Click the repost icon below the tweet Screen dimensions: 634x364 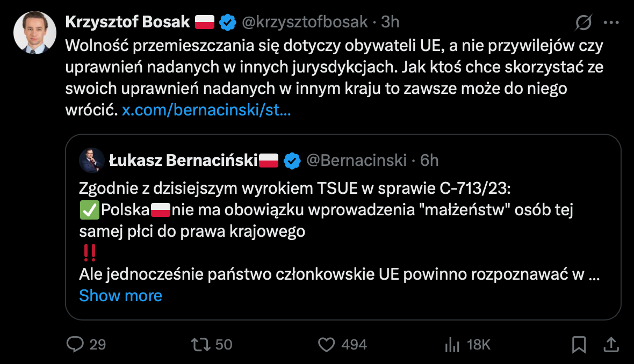201,345
